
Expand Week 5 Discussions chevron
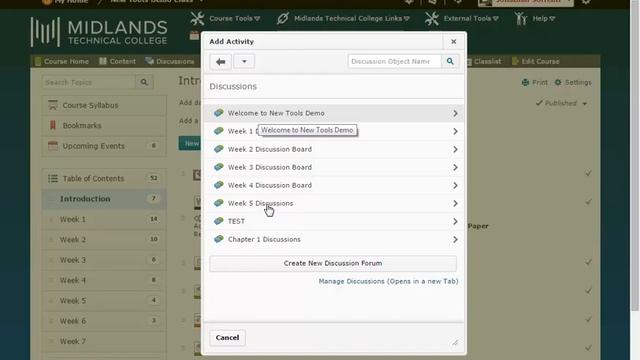(x=455, y=203)
